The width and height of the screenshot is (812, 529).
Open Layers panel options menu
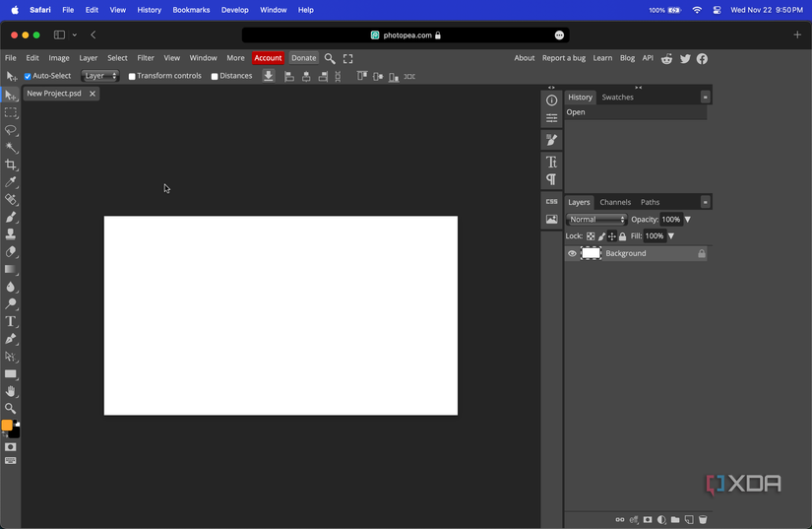(705, 202)
